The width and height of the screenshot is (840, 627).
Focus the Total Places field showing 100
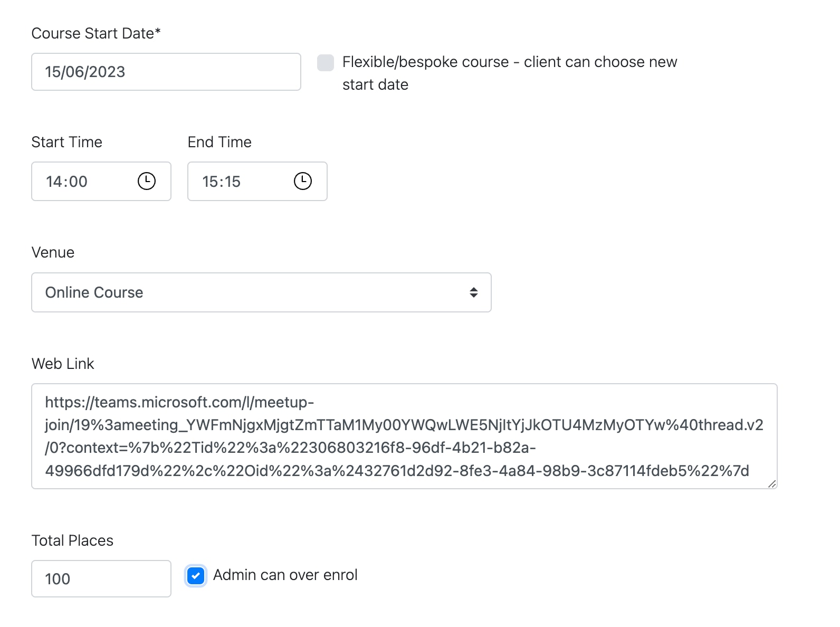tap(101, 578)
